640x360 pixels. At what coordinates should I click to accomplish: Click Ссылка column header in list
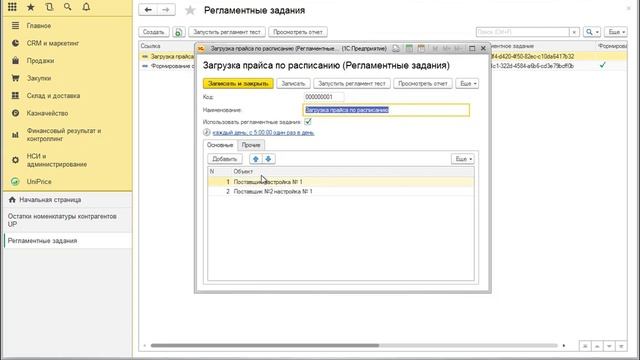(x=150, y=46)
